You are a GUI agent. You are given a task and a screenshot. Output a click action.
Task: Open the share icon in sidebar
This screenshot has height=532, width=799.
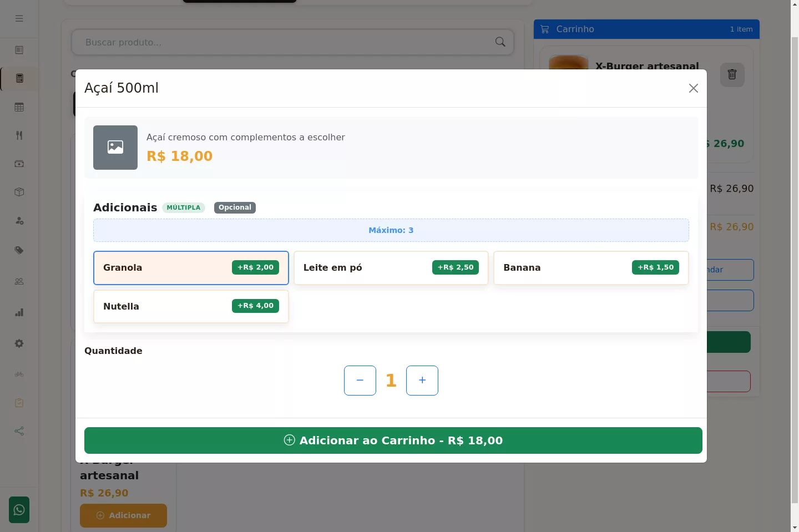pos(19,431)
